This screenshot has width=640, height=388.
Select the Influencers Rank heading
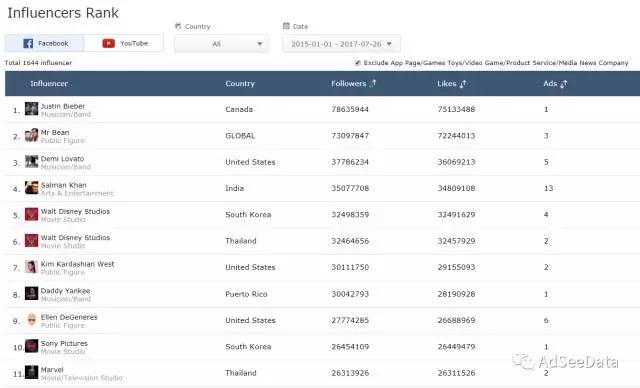(63, 13)
